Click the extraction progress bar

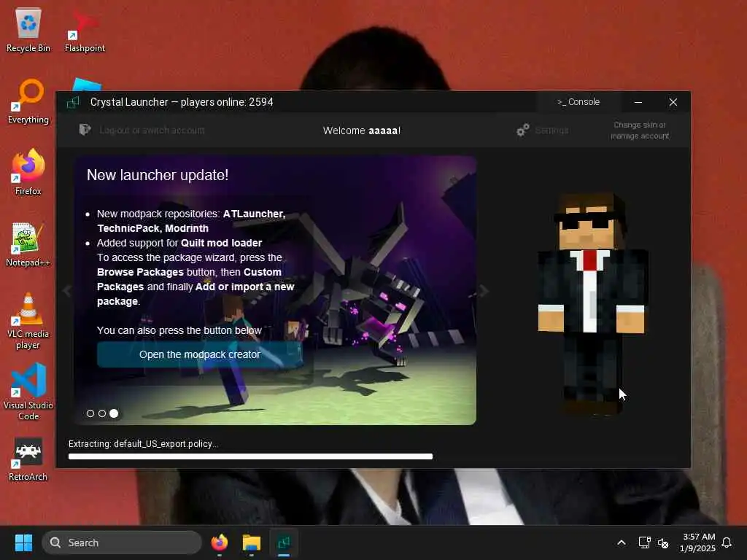click(251, 456)
